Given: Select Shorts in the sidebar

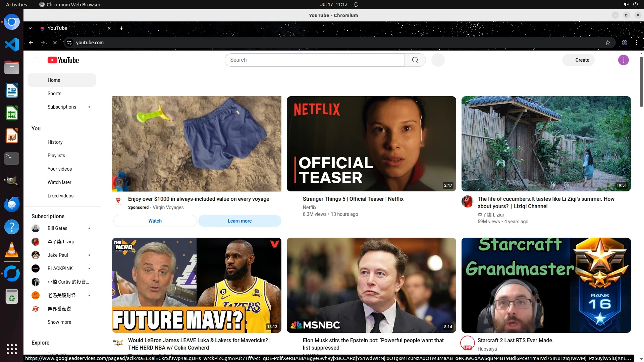Looking at the screenshot, I should [54, 94].
